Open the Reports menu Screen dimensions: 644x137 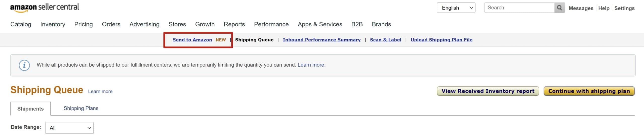234,24
